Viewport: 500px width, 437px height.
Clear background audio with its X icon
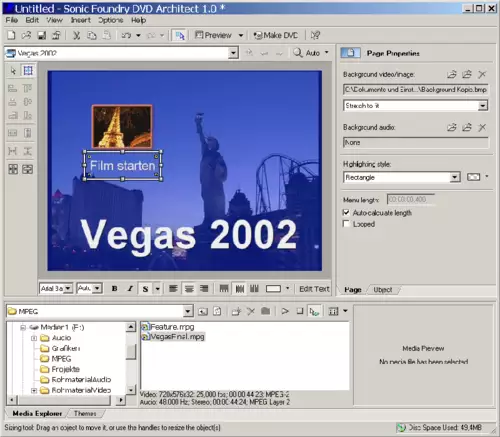pos(482,127)
